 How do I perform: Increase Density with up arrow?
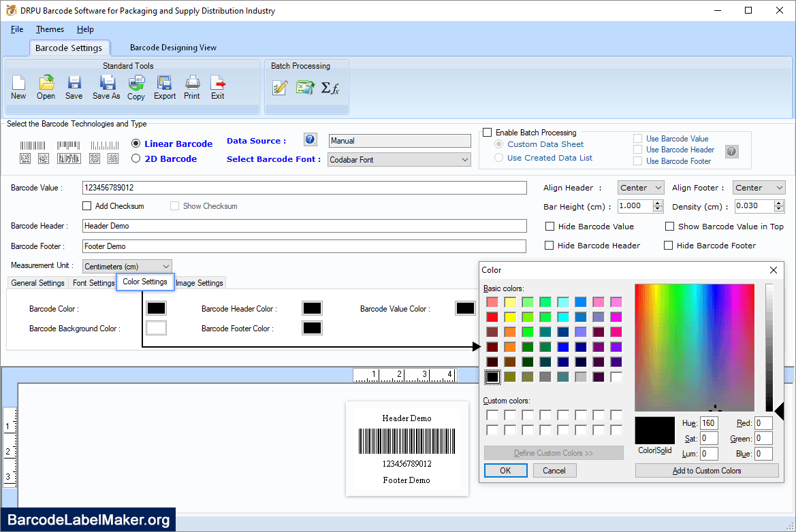click(x=779, y=203)
